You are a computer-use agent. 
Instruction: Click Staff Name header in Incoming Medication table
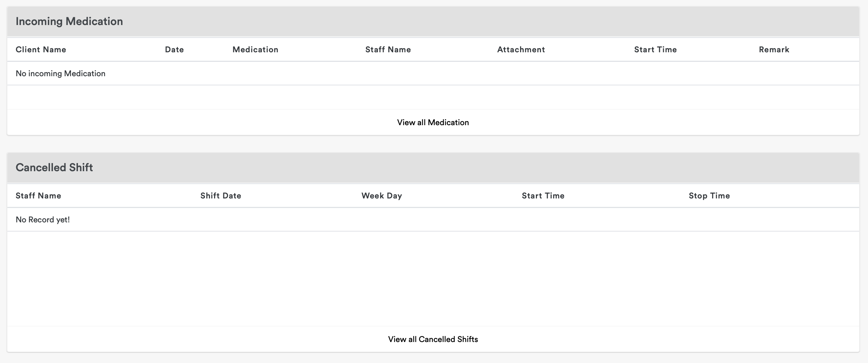point(388,50)
